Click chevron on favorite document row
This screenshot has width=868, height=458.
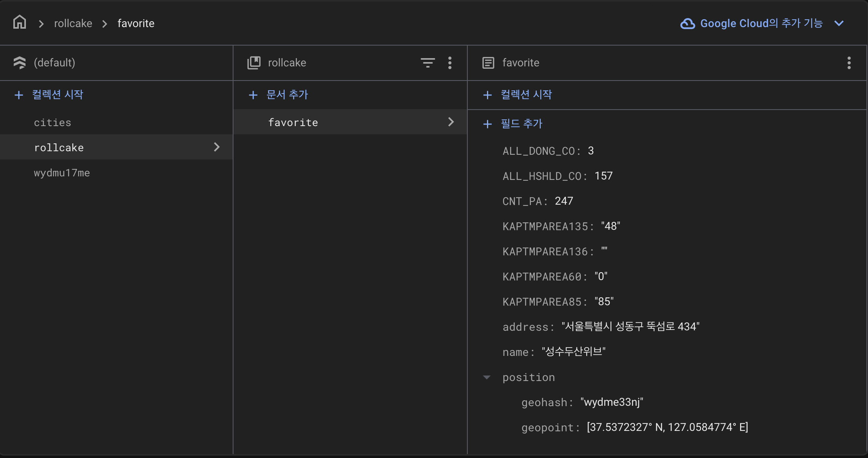[451, 122]
